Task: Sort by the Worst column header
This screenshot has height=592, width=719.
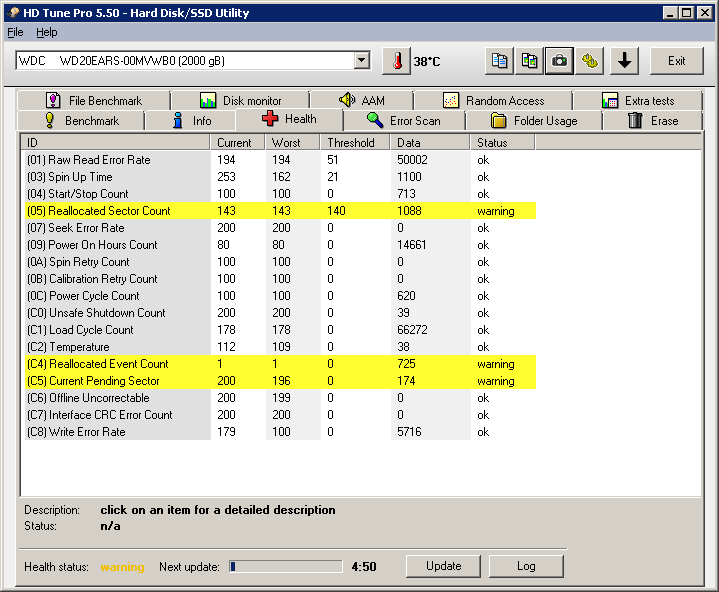Action: (x=292, y=143)
